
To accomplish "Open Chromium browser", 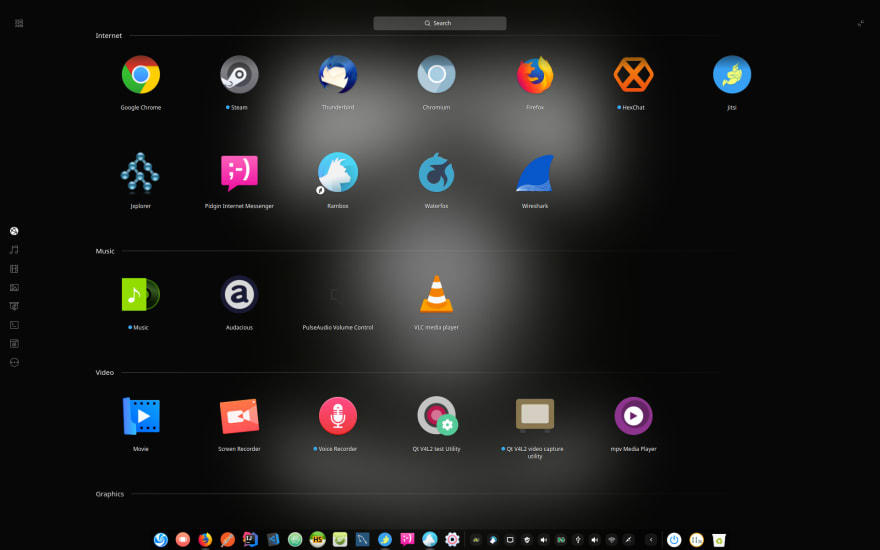I will [436, 75].
